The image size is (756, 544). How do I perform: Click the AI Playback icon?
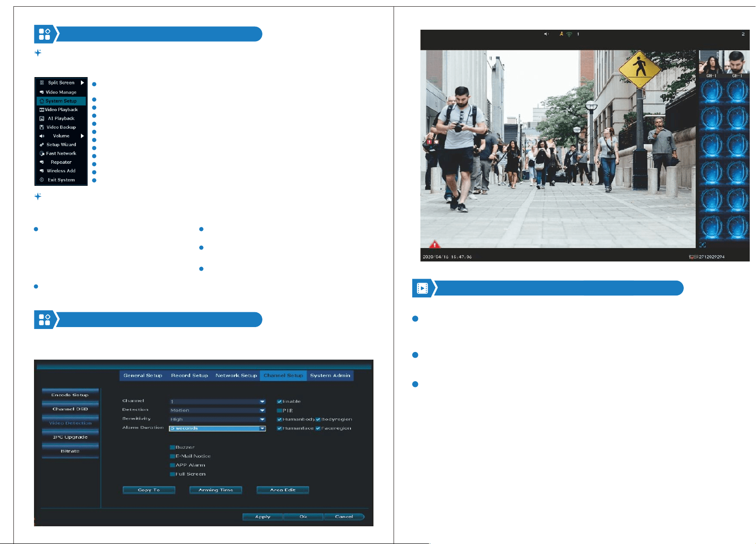point(42,118)
